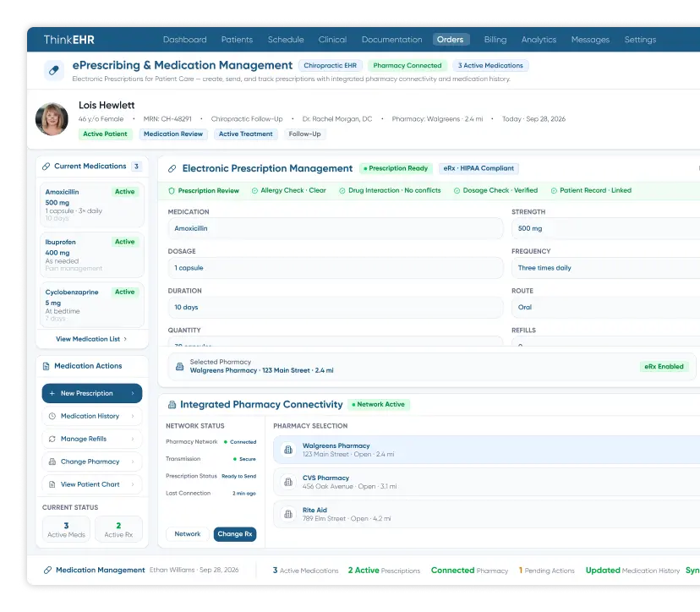Viewport: 700px width, 612px height.
Task: Click the Allergy Check checkmark icon
Action: [x=254, y=190]
